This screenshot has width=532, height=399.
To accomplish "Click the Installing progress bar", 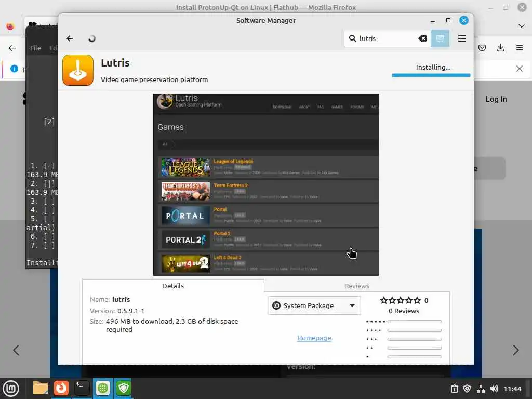I will click(431, 75).
